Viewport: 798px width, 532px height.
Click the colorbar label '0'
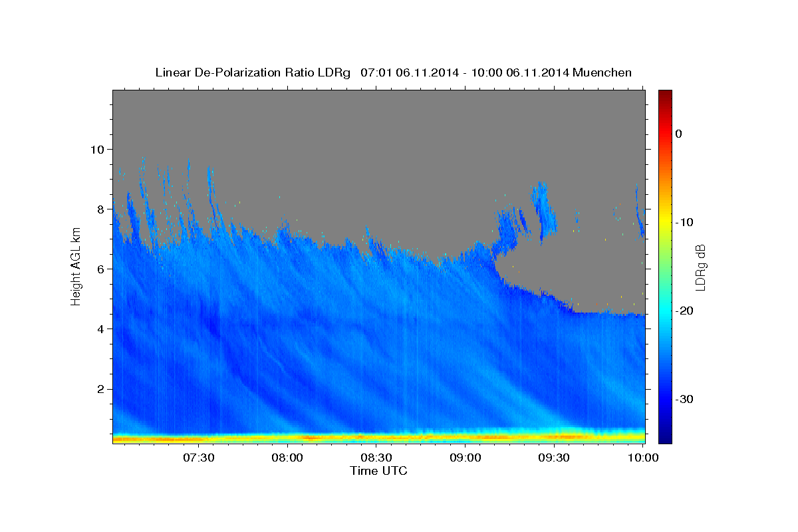tap(678, 134)
